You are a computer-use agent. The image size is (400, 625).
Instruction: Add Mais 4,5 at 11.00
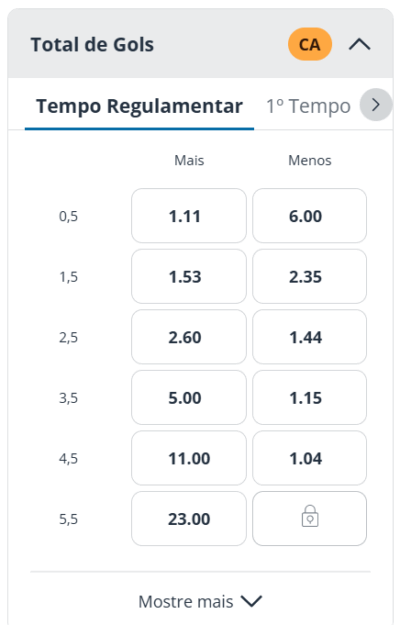point(189,458)
